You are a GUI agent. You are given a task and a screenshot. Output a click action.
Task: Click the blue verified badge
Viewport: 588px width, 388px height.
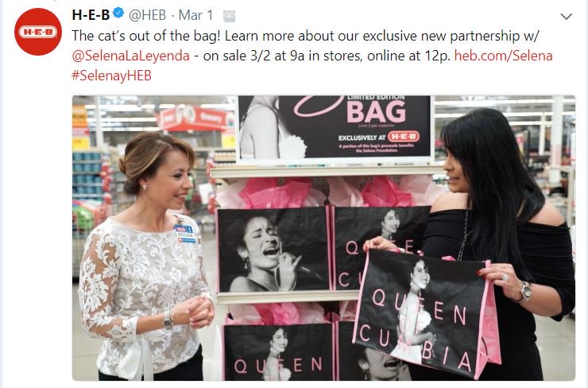(x=118, y=14)
